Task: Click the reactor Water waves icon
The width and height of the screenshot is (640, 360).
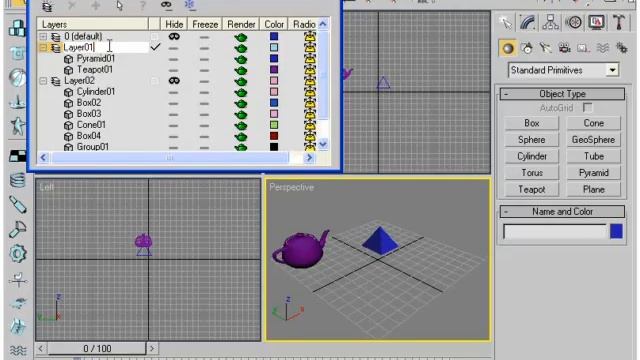Action: tap(17, 351)
